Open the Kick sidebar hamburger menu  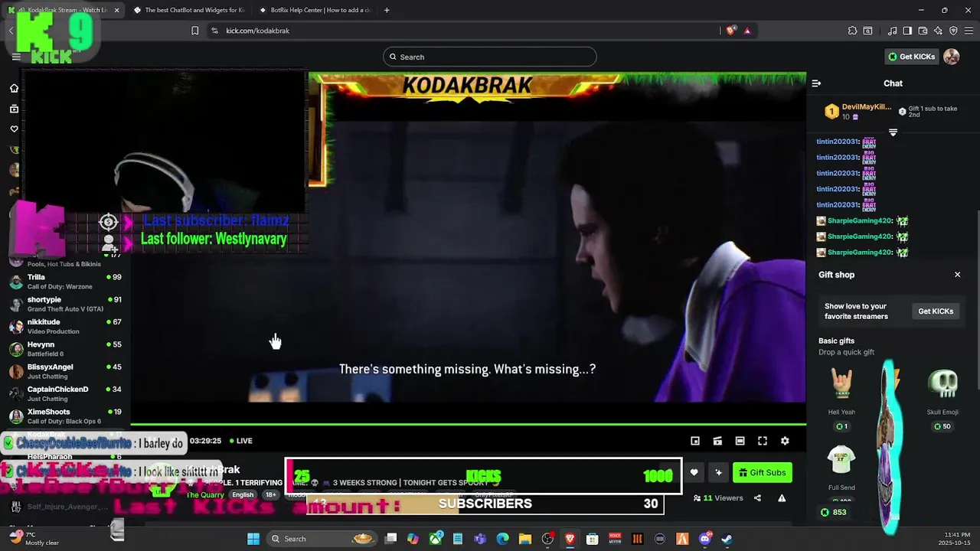pyautogui.click(x=16, y=57)
